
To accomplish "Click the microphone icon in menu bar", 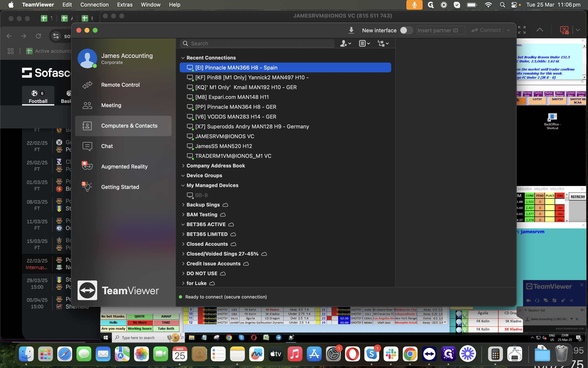I will [x=414, y=5].
